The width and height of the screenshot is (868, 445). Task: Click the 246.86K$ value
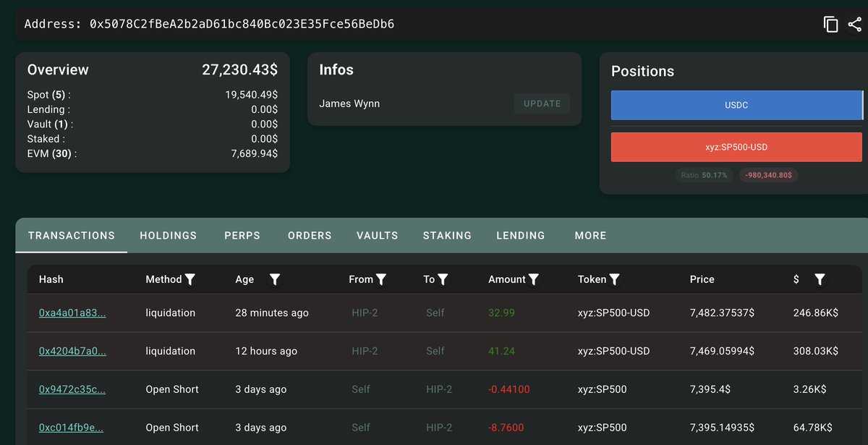[816, 313]
